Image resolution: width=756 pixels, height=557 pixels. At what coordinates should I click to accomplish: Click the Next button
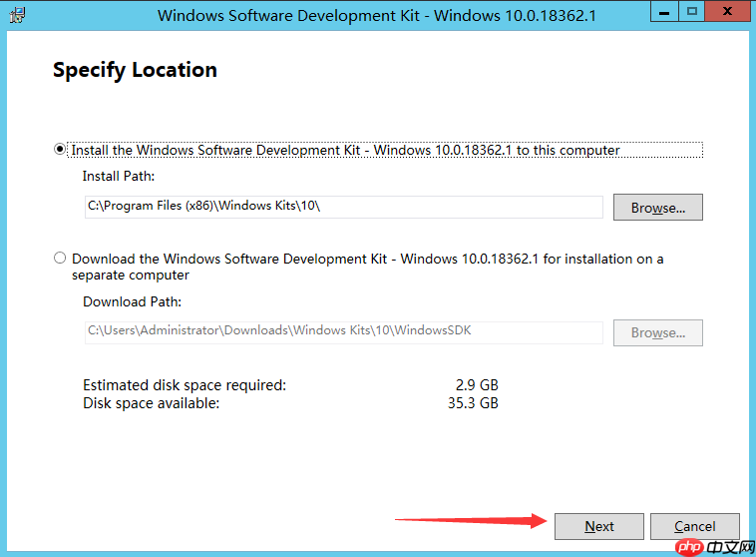coord(598,526)
